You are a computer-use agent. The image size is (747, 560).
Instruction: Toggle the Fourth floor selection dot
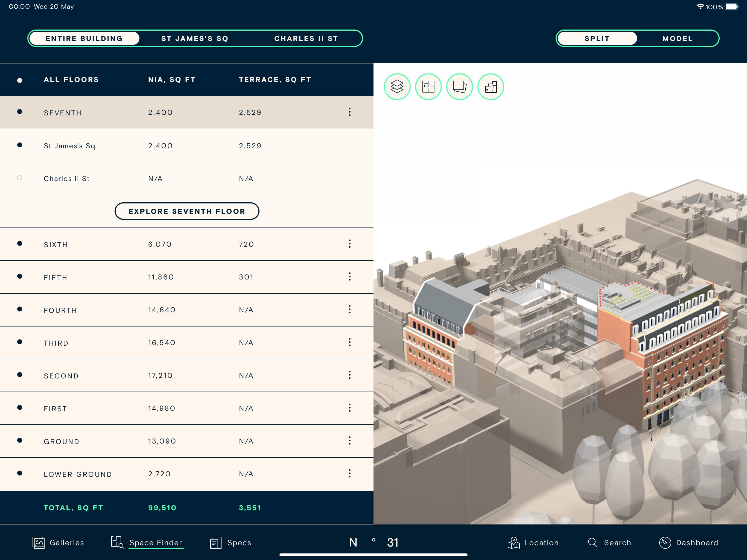20,309
